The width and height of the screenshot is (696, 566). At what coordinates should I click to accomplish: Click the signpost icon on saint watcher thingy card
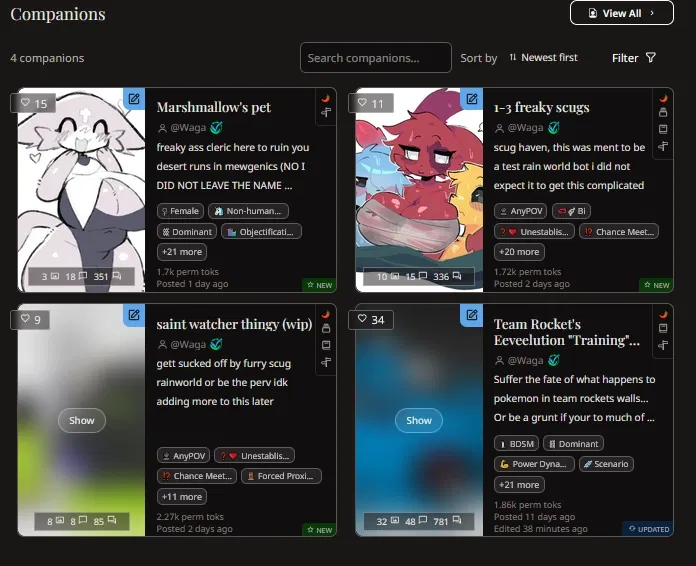(326, 362)
